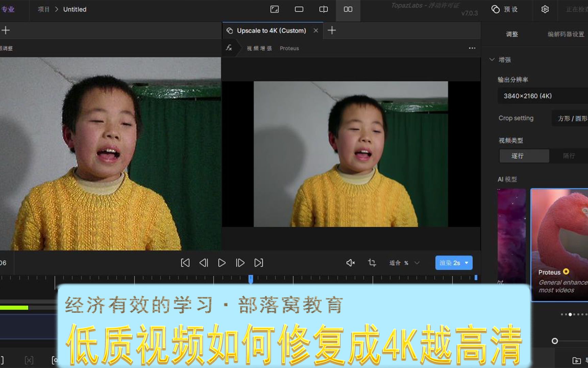Select the side-by-side view layout
Screen dimensions: 588x368
[348, 9]
